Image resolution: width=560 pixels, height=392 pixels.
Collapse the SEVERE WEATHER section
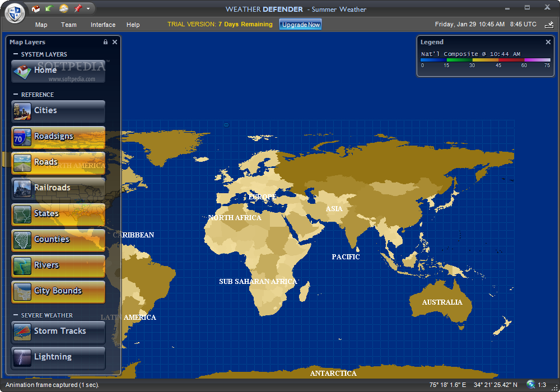click(x=15, y=315)
